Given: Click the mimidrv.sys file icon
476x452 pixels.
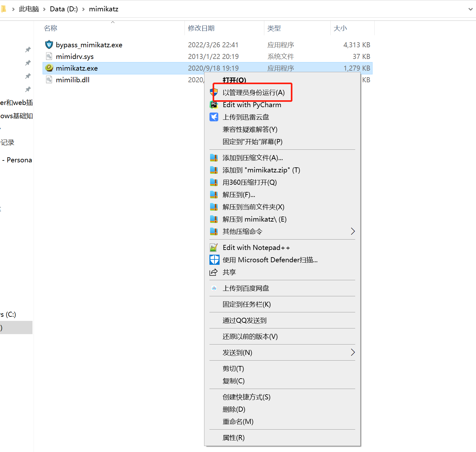Looking at the screenshot, I should coord(49,56).
